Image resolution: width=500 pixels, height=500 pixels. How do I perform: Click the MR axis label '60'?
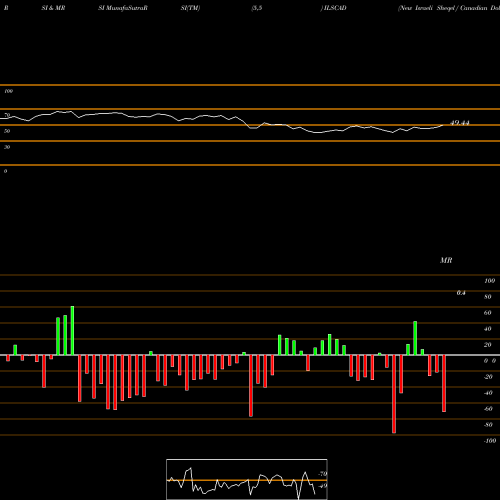pos(488,313)
